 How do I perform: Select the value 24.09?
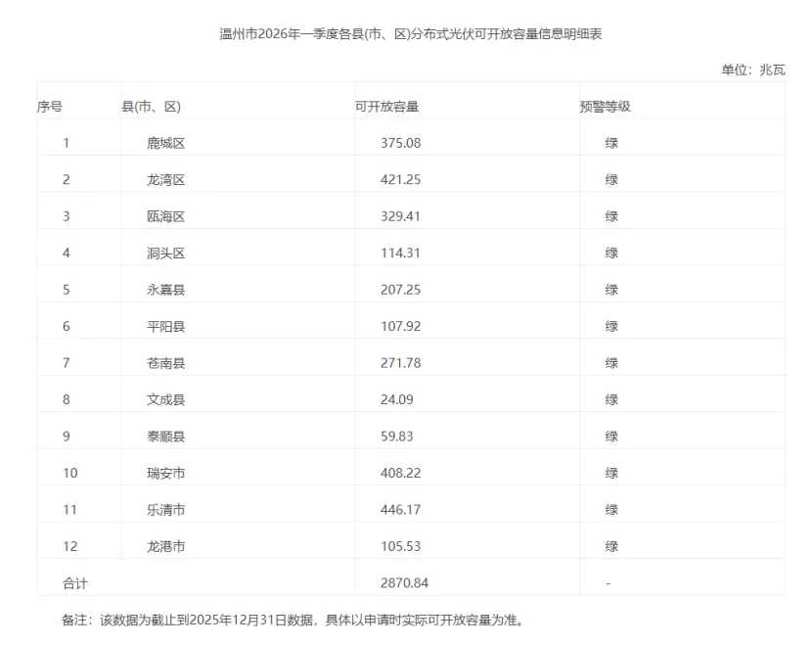(396, 399)
